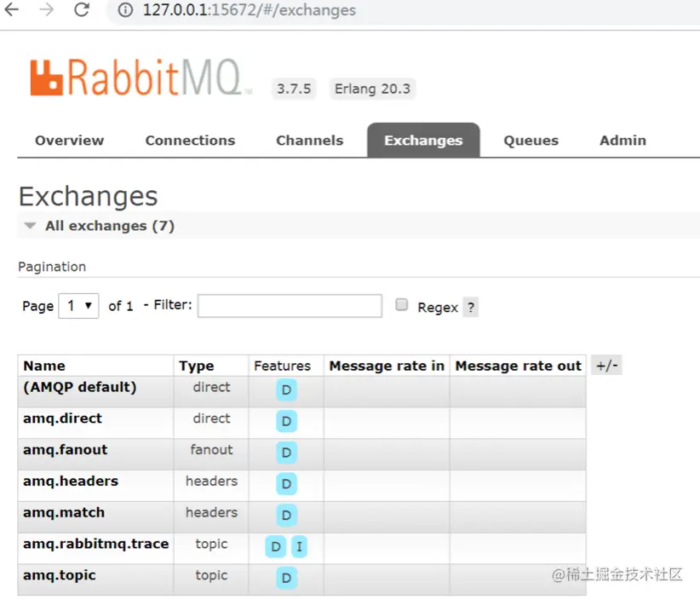Screen dimensions: 700x600
Task: Open the amq.fanout exchange
Action: (66, 449)
